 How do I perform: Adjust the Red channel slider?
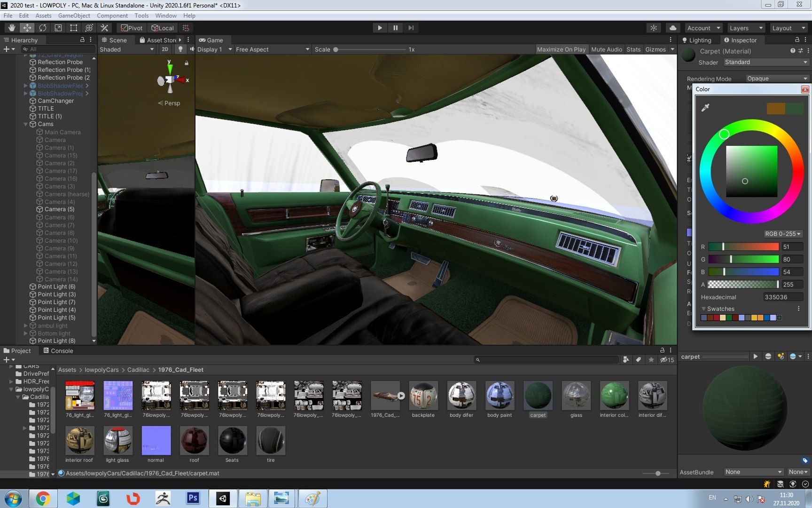tap(743, 246)
